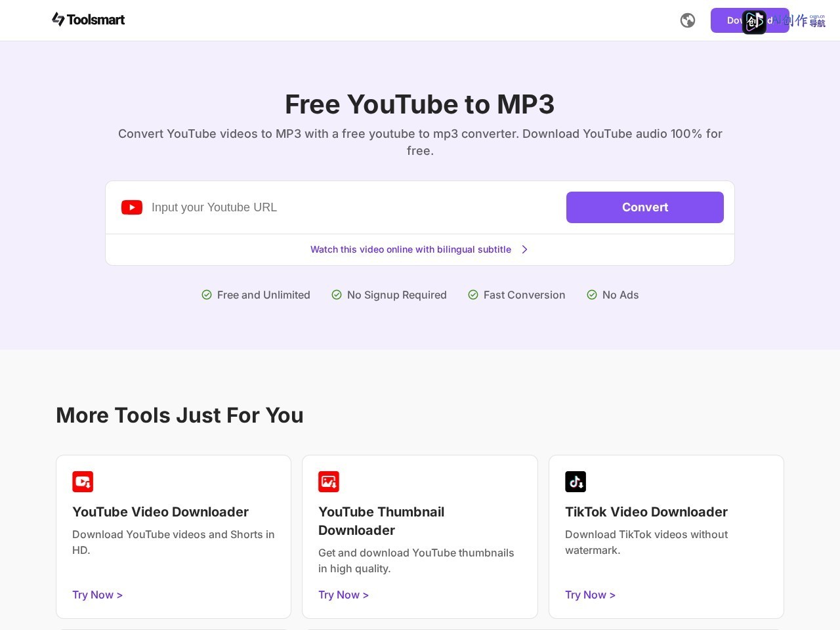
Task: Click 'Download TikTok videos without watermark.' text
Action: tap(646, 542)
